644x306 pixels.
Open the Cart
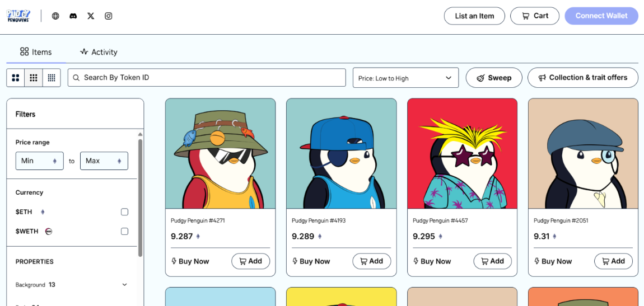tap(535, 16)
